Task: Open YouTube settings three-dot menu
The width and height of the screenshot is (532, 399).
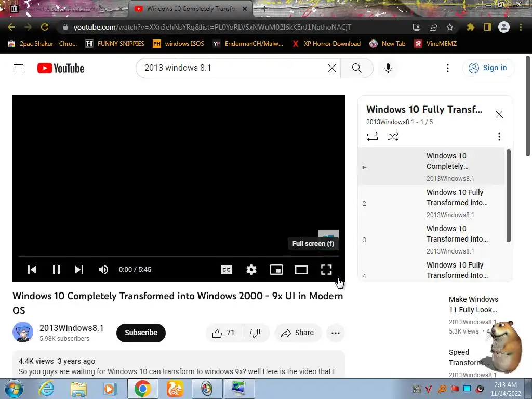Action: 448,68
